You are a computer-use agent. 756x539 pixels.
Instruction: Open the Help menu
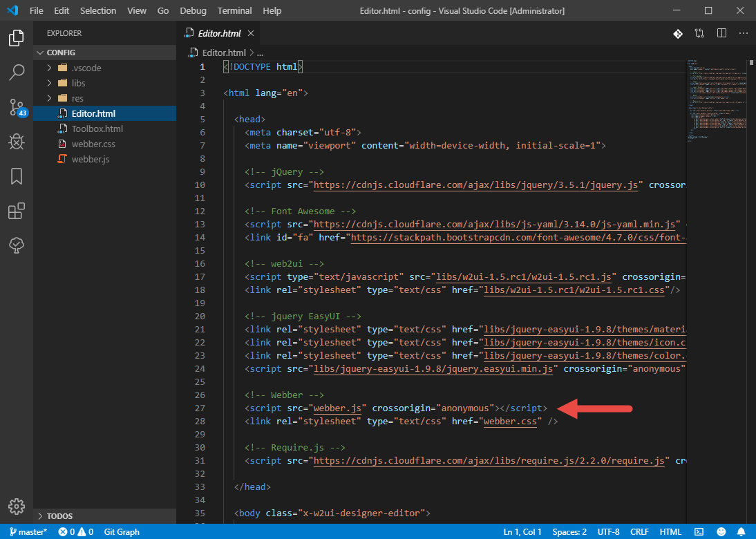point(272,10)
